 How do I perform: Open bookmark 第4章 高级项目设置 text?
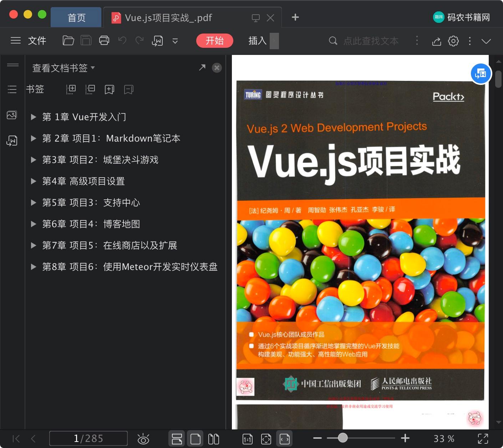pos(83,181)
